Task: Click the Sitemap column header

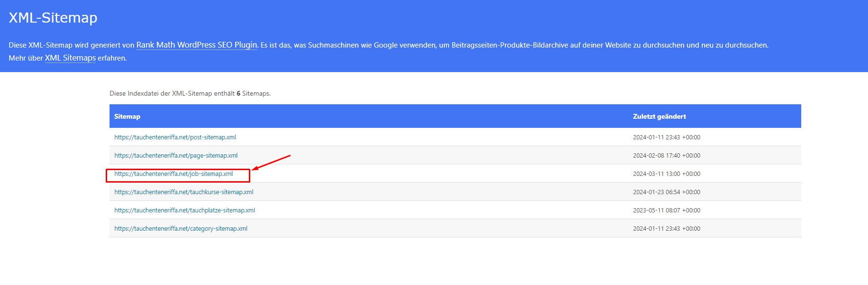Action: (x=127, y=116)
